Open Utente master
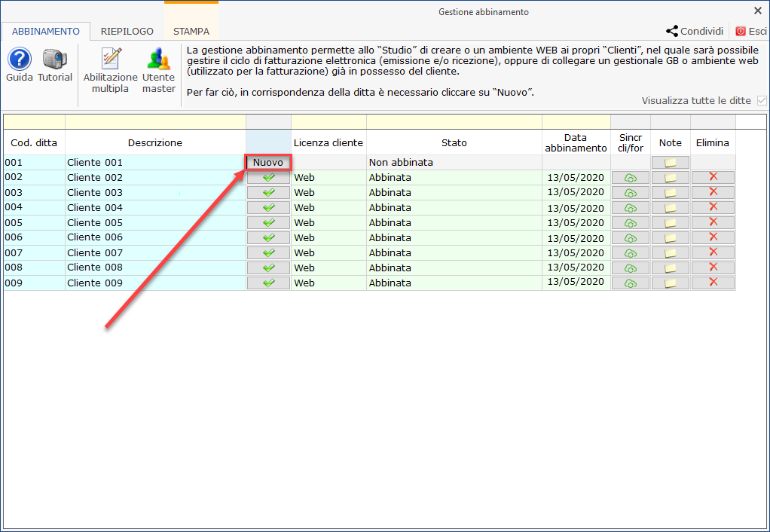The image size is (770, 532). (x=159, y=70)
